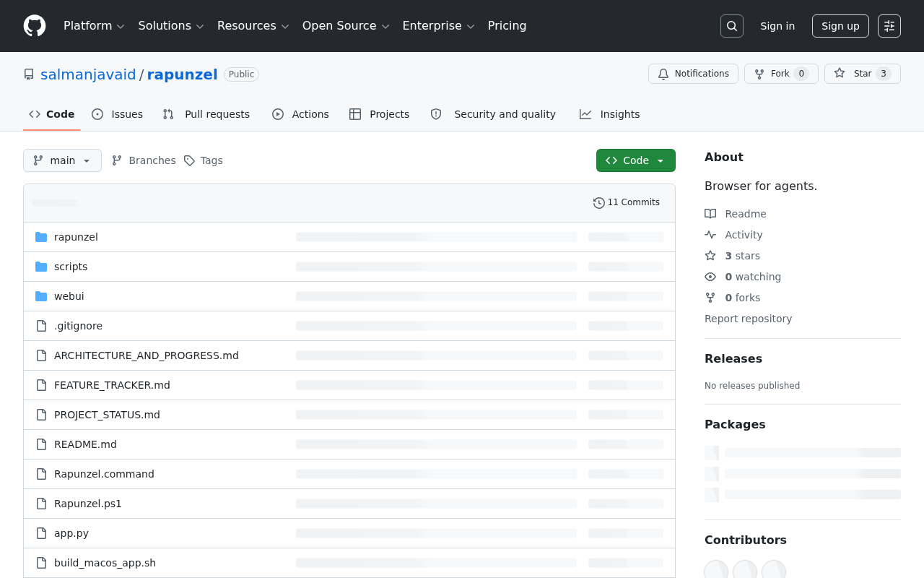Switch to the Issues tab
924x578 pixels.
click(x=118, y=114)
